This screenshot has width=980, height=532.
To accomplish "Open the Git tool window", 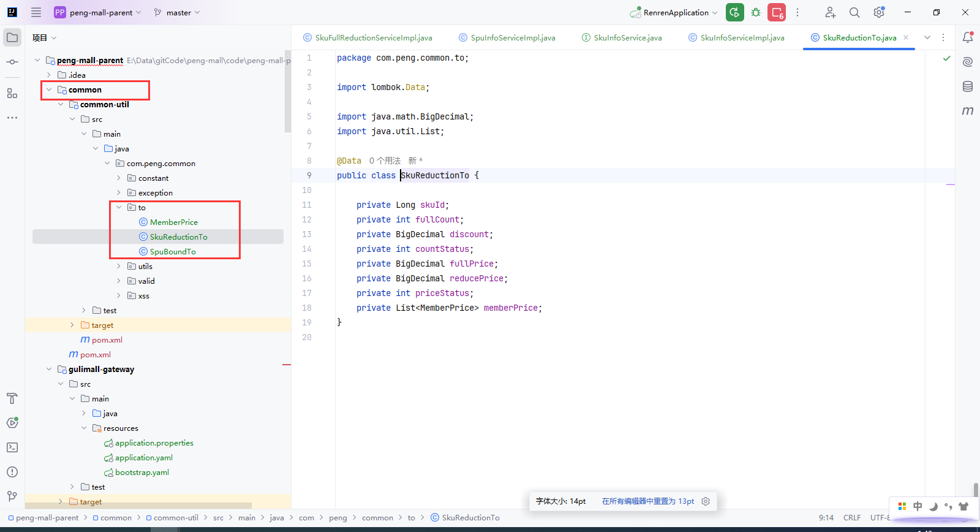I will 12,496.
